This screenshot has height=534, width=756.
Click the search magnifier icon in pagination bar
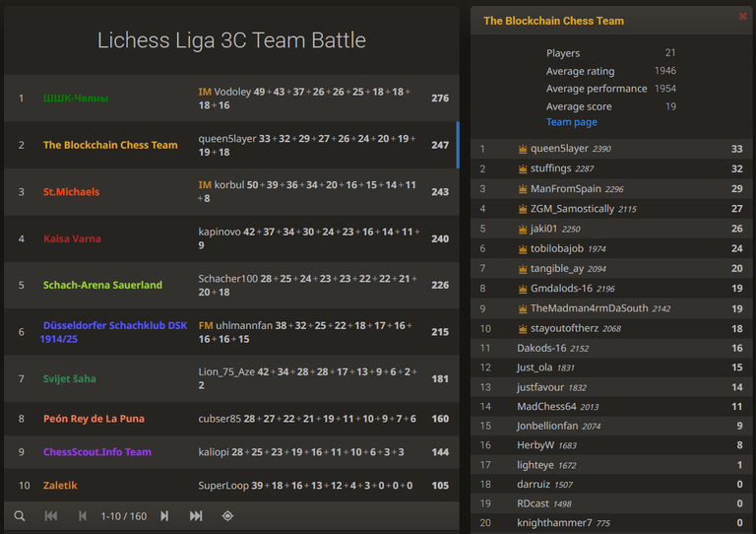[20, 516]
